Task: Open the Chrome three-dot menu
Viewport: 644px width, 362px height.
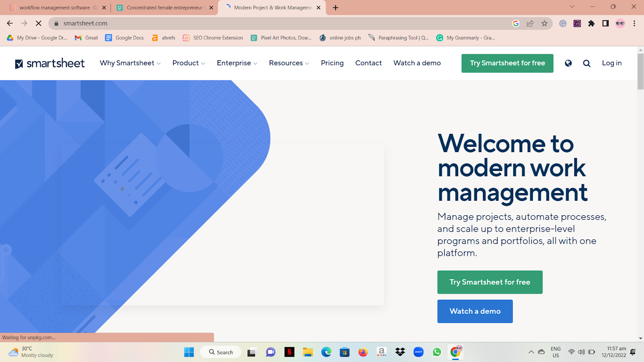Action: (x=634, y=23)
